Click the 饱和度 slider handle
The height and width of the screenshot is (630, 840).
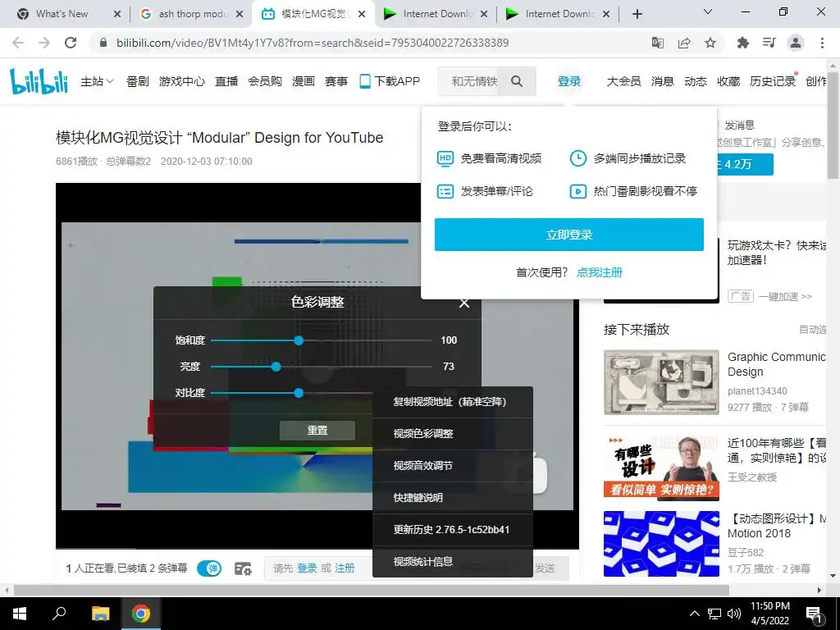pyautogui.click(x=299, y=340)
